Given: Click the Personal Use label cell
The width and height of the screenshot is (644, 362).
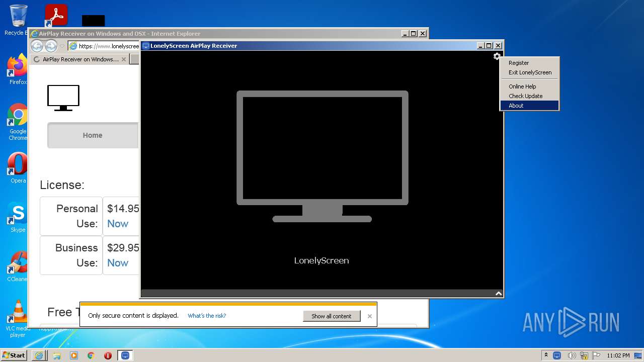Looking at the screenshot, I should 71,216.
